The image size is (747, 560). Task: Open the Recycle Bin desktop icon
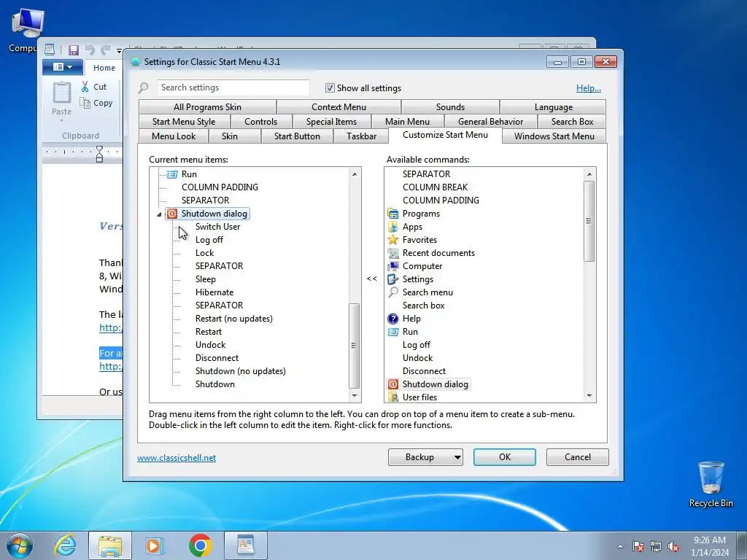711,485
